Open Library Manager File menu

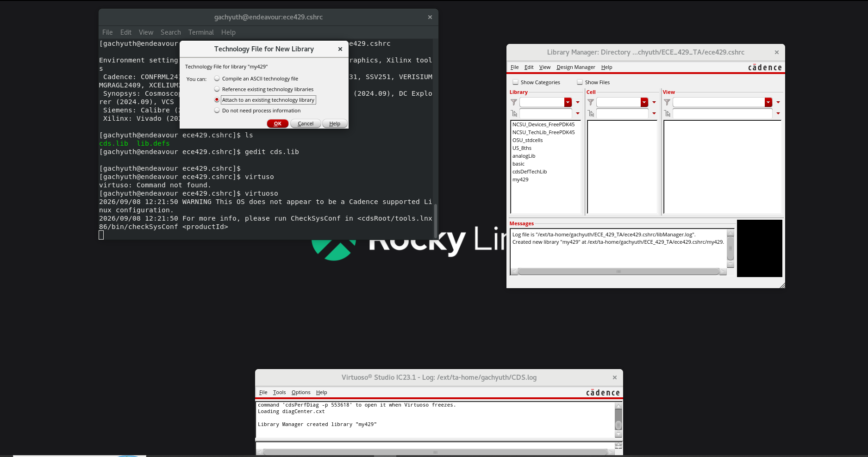pyautogui.click(x=514, y=67)
